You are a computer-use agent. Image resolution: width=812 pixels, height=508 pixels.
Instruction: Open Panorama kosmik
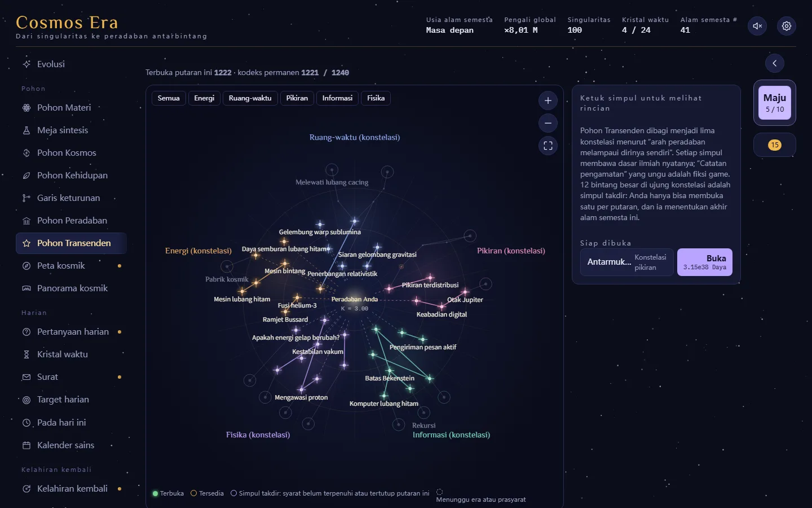click(x=71, y=288)
